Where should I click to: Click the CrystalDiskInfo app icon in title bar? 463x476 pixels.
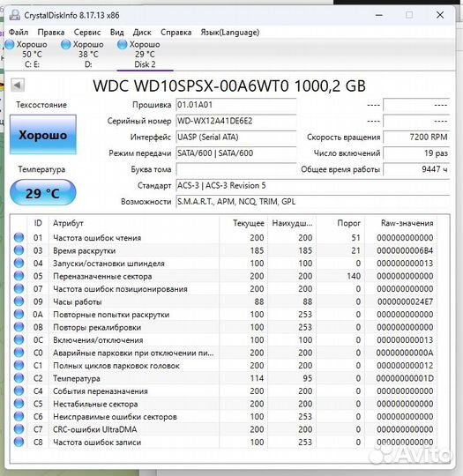(x=15, y=15)
